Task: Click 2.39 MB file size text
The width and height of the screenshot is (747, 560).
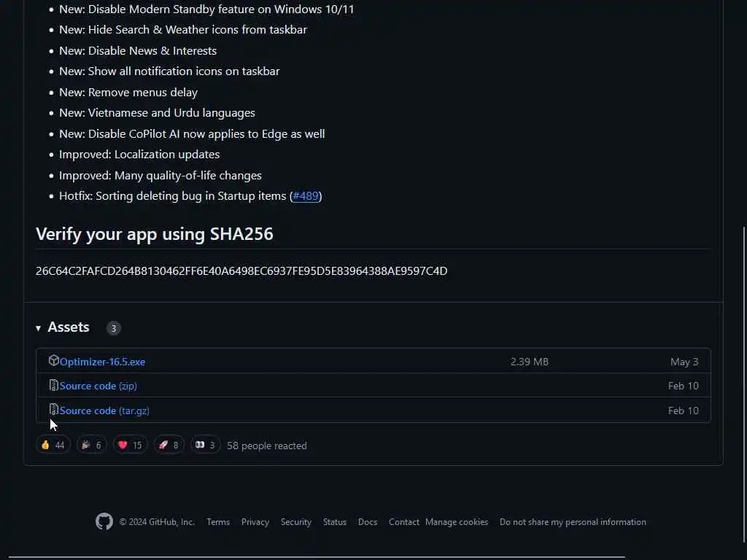Action: tap(530, 362)
